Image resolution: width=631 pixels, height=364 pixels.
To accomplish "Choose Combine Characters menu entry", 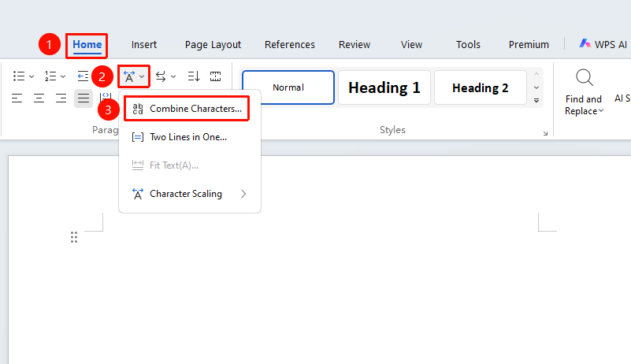I will tap(187, 109).
